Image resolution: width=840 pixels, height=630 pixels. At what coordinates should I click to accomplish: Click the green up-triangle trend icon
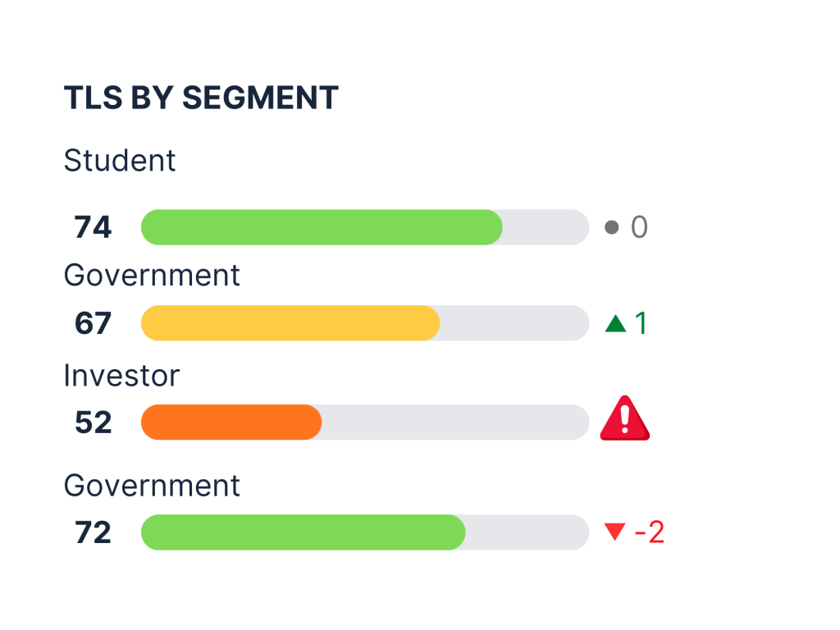click(615, 324)
